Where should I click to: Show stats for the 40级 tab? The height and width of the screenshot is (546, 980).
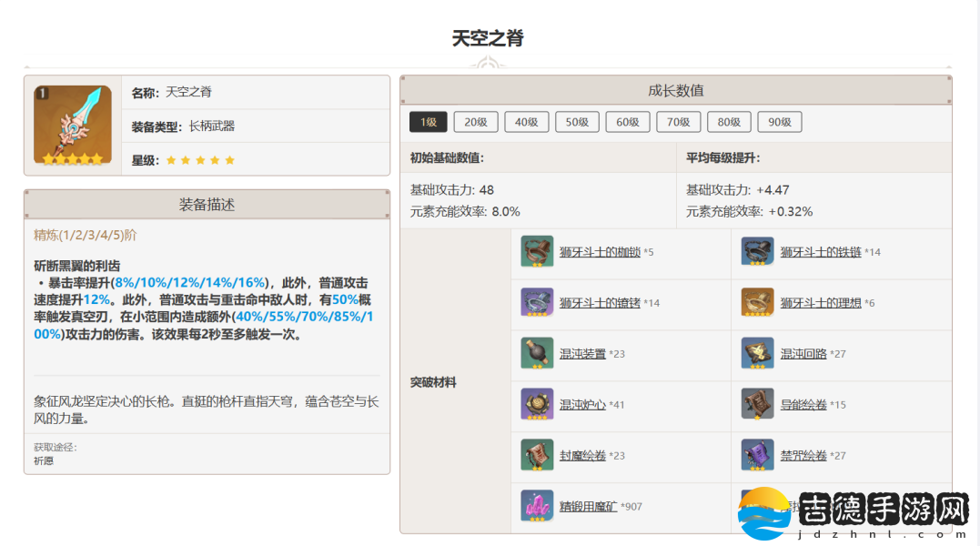point(527,122)
